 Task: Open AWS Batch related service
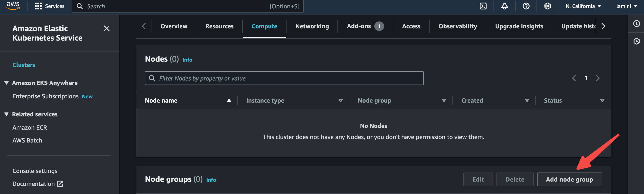[x=27, y=140]
